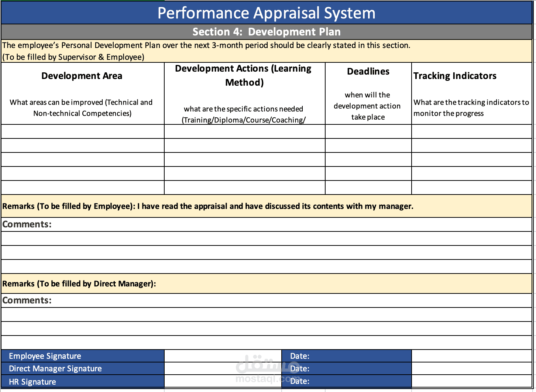Select the Date label in HR Signature row
Image resolution: width=536 pixels, height=392 pixels.
pyautogui.click(x=347, y=381)
